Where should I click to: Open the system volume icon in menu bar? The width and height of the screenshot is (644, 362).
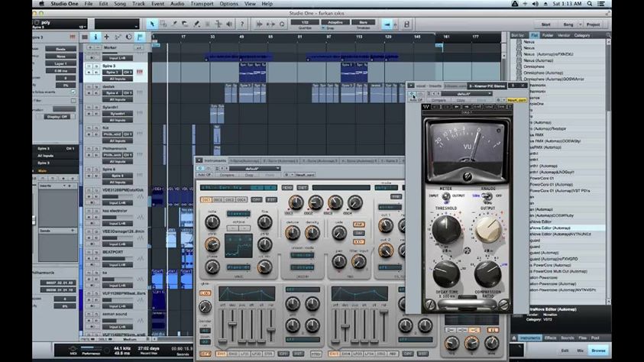[536, 4]
